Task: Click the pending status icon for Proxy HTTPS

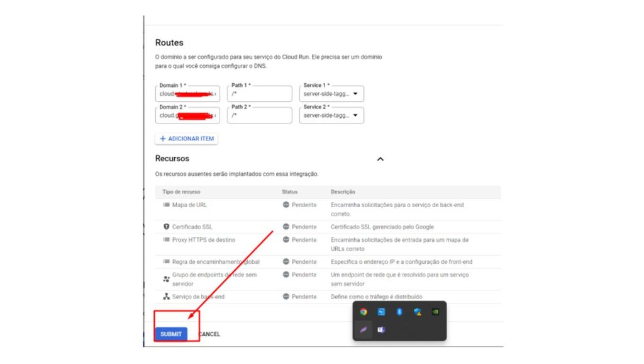Action: (x=286, y=239)
